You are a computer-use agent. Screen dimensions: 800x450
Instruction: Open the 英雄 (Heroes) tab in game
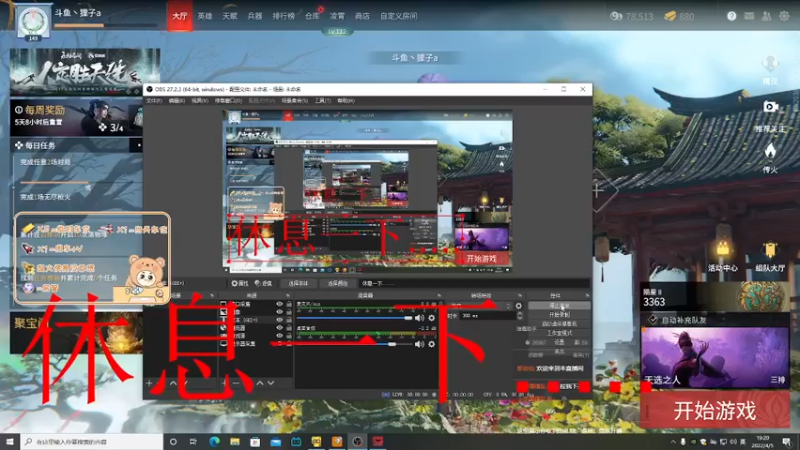tap(205, 16)
